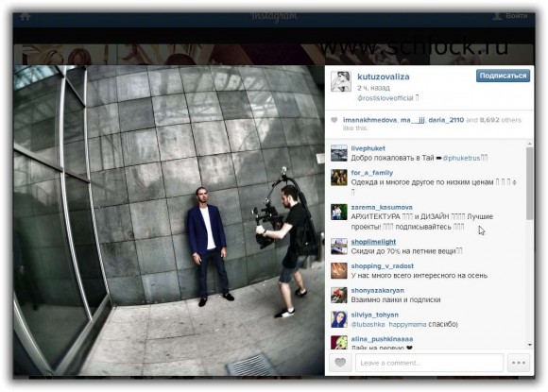Click the home icon in top bar

point(25,16)
